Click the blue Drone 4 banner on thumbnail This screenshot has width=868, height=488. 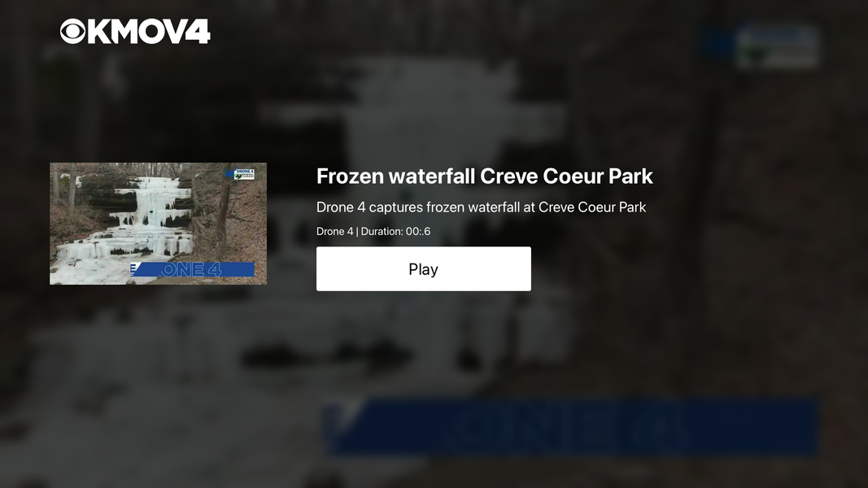[193, 269]
